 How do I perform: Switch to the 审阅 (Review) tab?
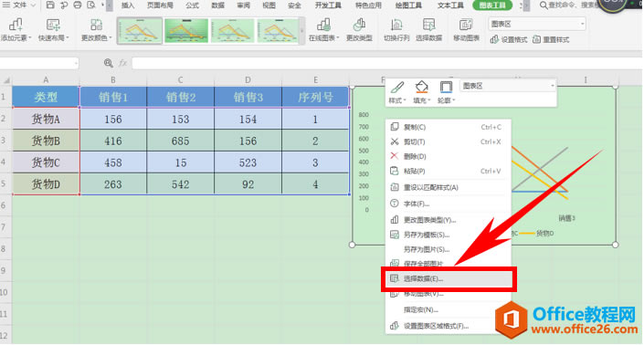[x=244, y=5]
